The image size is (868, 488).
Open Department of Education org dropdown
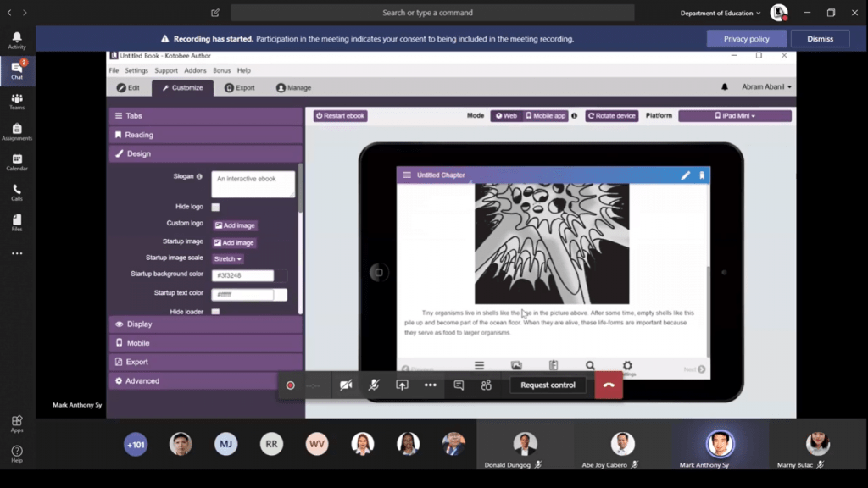(x=721, y=13)
